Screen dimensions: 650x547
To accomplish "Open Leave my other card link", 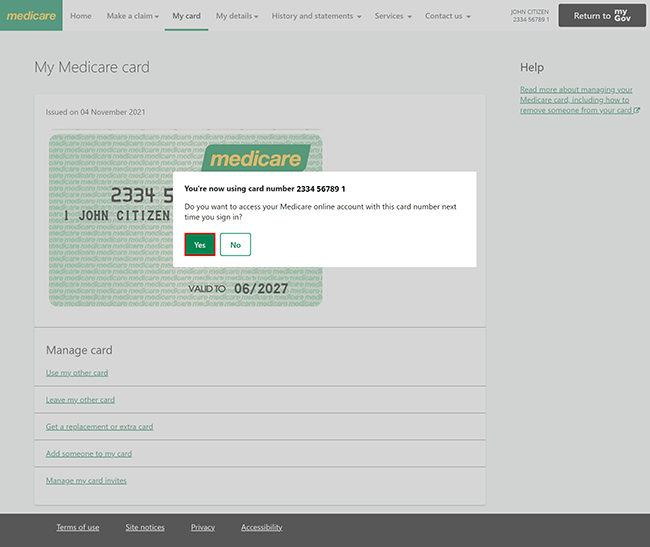I will (x=80, y=400).
